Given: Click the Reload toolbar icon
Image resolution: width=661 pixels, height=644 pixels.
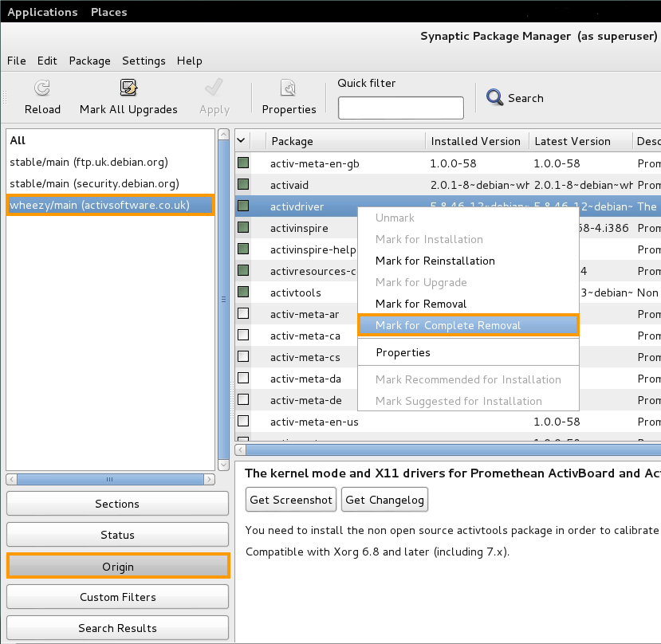Looking at the screenshot, I should point(42,88).
